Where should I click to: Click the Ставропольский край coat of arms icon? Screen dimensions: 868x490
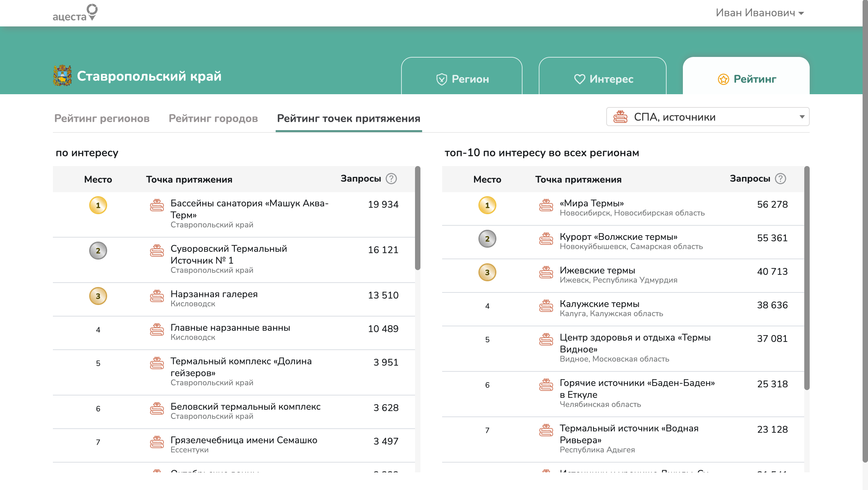62,76
